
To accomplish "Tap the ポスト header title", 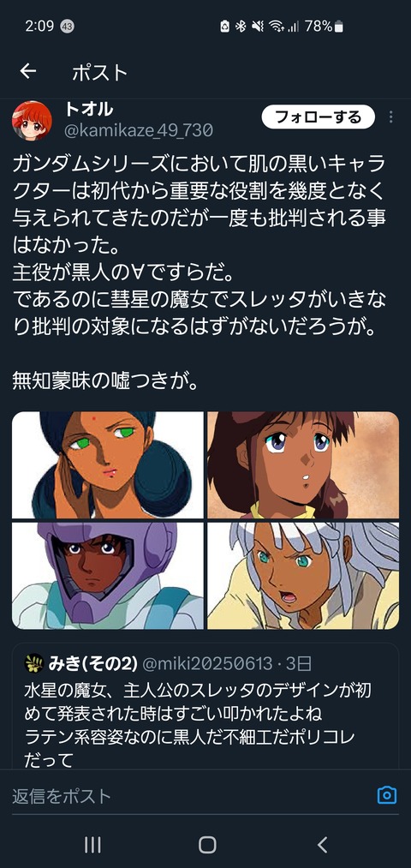I will pyautogui.click(x=99, y=72).
